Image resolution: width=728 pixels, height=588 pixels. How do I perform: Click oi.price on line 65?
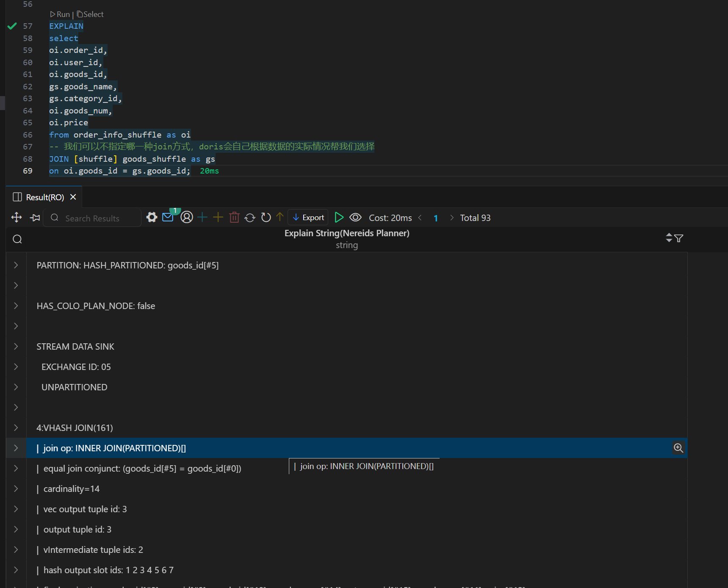(69, 123)
